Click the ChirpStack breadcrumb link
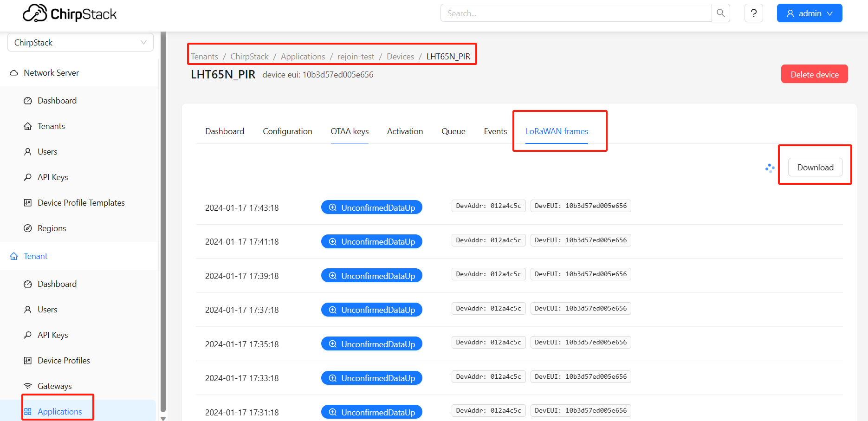The height and width of the screenshot is (421, 868). 249,57
